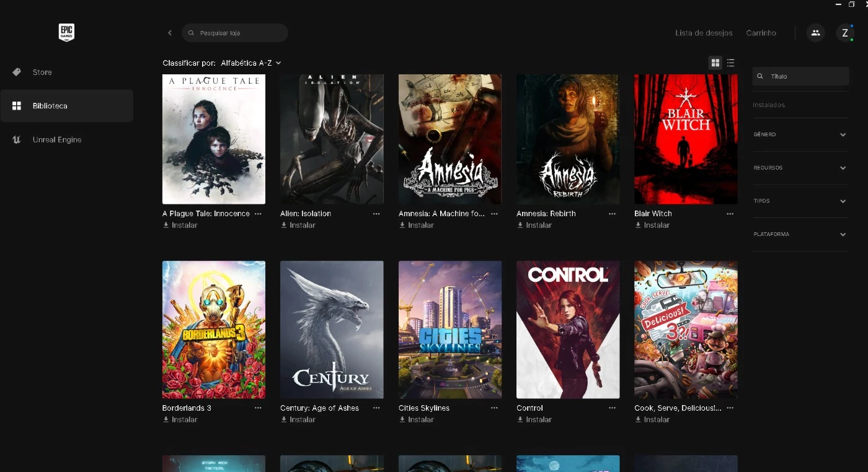Install Control
The height and width of the screenshot is (472, 868).
point(534,420)
